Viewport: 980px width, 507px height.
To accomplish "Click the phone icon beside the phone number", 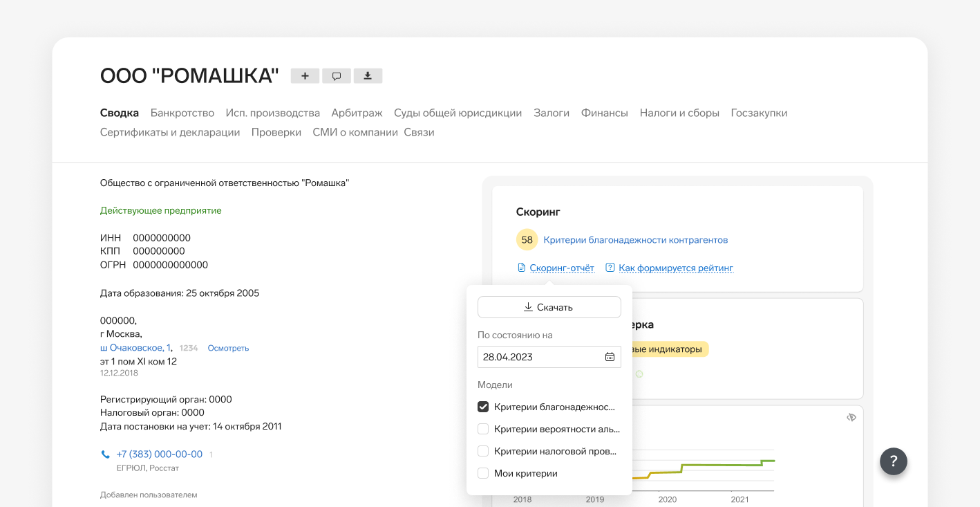I will click(106, 454).
